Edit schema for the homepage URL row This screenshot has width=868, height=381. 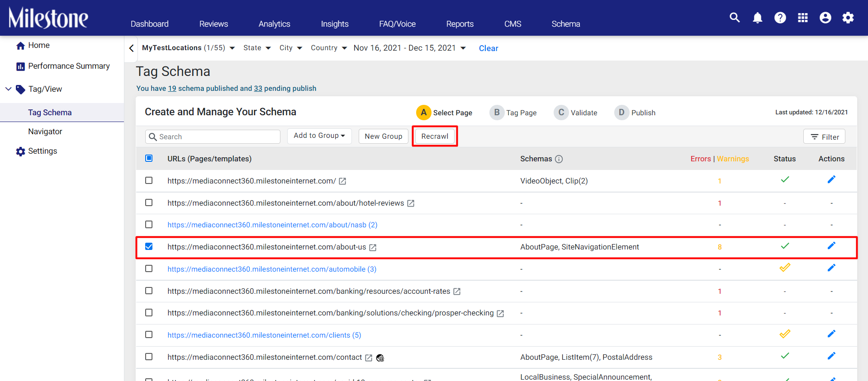tap(831, 179)
